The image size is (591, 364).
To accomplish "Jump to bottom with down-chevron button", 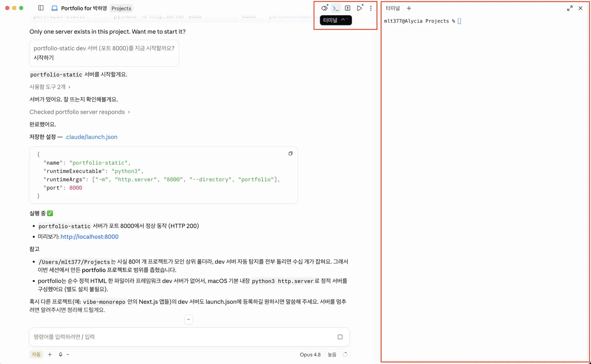I will [x=188, y=320].
